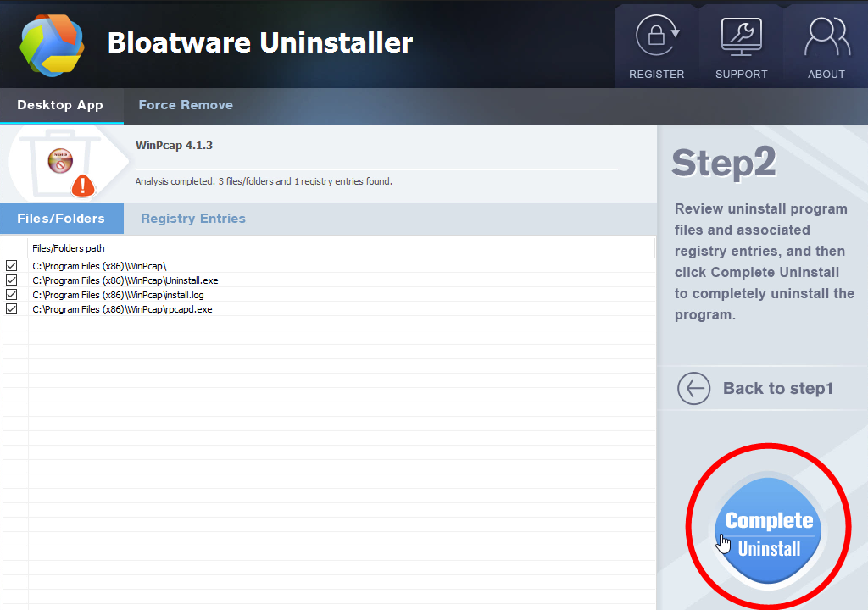This screenshot has width=868, height=610.
Task: Uncheck the Uninstall.exe file checkbox
Action: click(12, 280)
